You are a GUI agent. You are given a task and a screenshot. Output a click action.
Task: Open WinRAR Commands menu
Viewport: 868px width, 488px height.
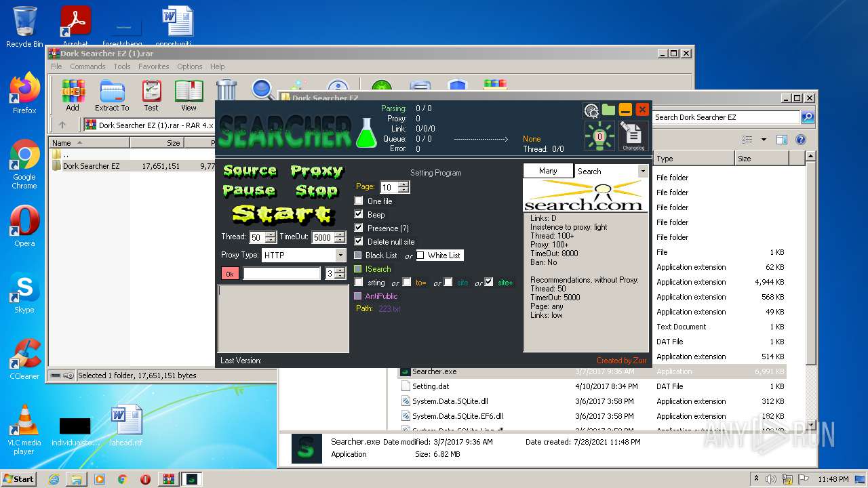click(87, 66)
